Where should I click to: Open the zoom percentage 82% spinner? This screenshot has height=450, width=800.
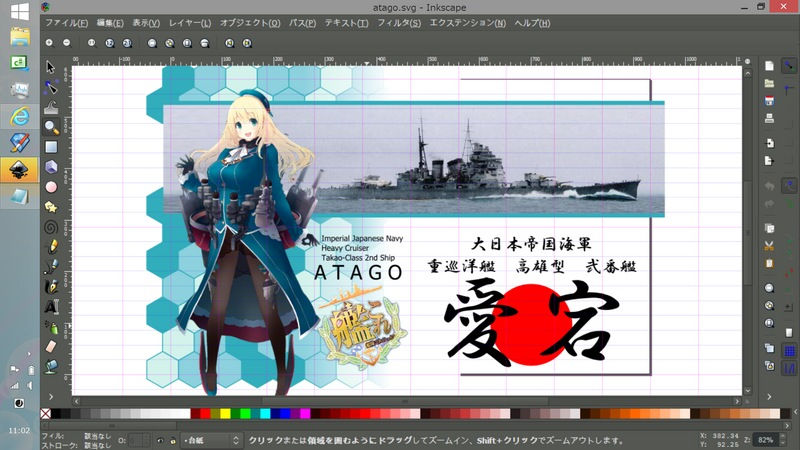770,440
